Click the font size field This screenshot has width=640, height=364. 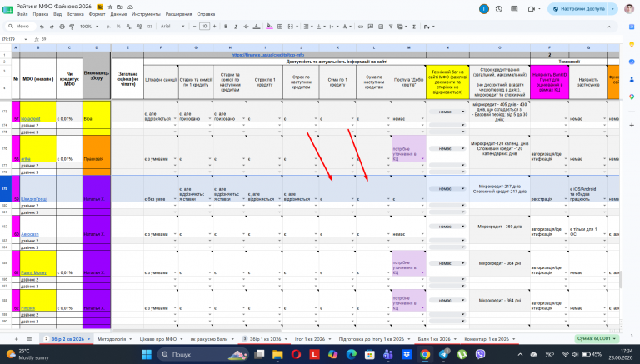pyautogui.click(x=204, y=27)
